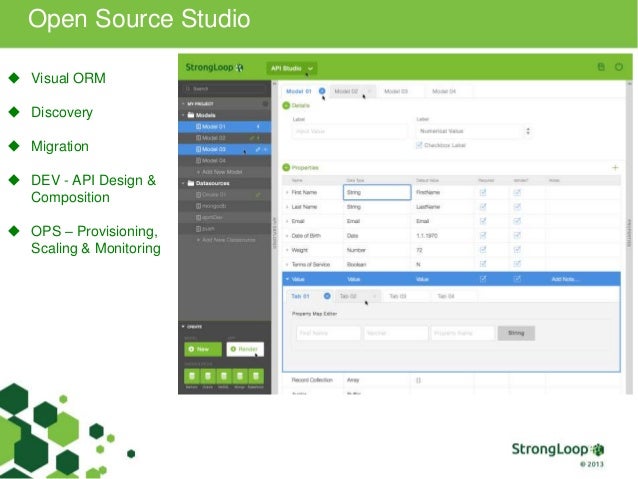This screenshot has width=638, height=479.
Task: Toggle second checkbox in Terms of Service row
Action: click(517, 264)
